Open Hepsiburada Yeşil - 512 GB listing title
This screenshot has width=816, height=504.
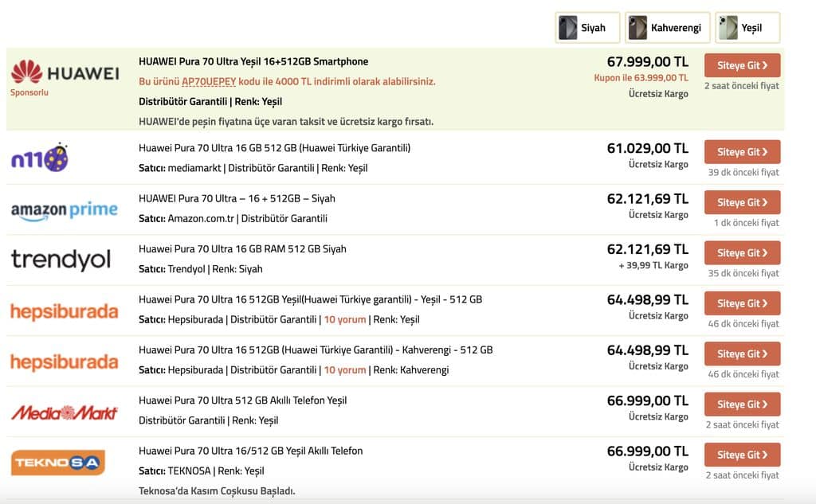(x=310, y=299)
